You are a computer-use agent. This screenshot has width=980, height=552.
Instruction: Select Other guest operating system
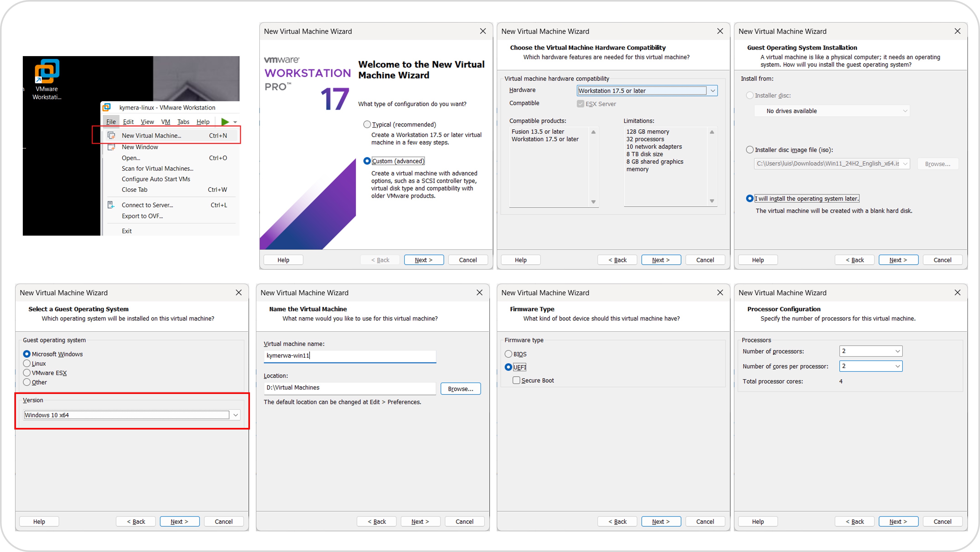coord(27,382)
